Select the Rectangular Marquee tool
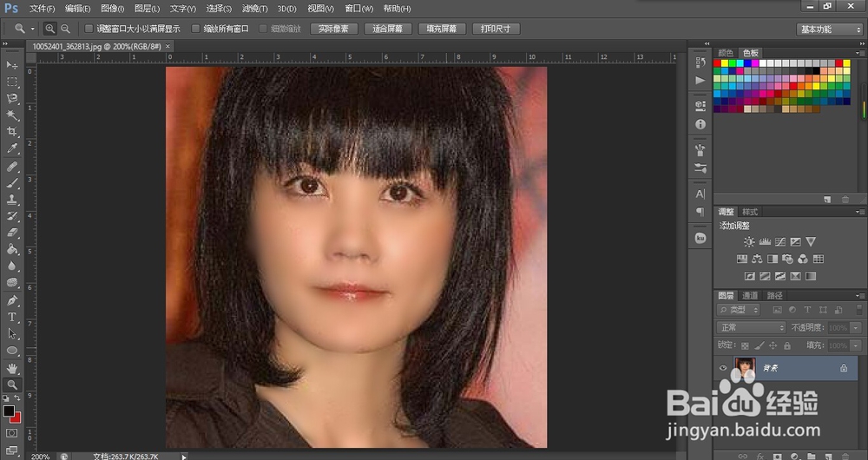868x460 pixels. pyautogui.click(x=11, y=82)
